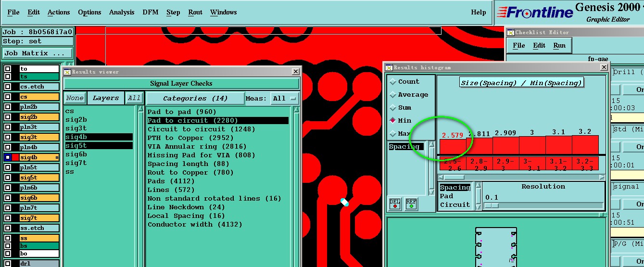
Task: Select 'PTH to Copper (2952)' category
Action: pyautogui.click(x=189, y=138)
